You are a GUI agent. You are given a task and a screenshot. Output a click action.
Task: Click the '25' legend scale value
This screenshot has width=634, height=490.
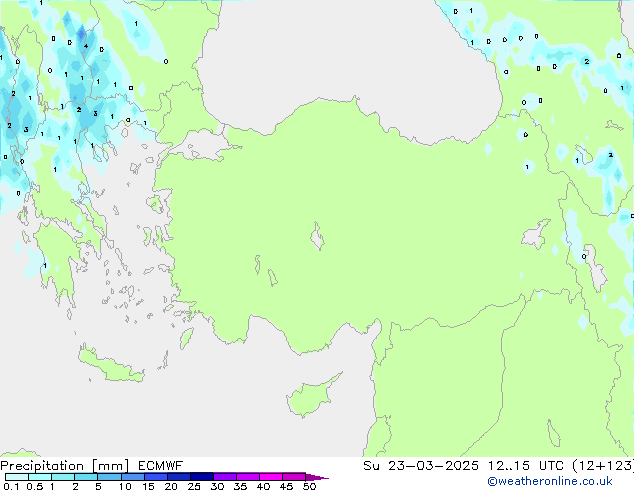click(194, 486)
